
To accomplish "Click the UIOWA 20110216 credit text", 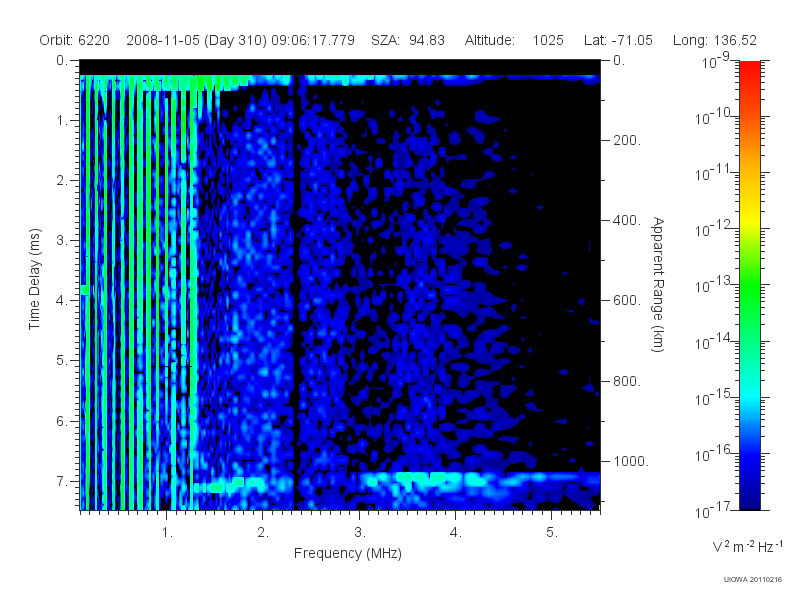I will tap(753, 580).
